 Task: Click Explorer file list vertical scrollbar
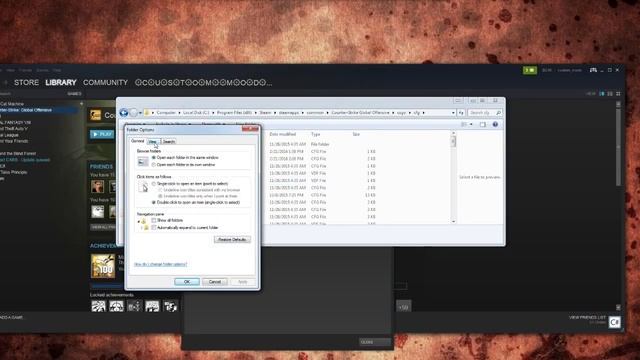click(x=453, y=178)
